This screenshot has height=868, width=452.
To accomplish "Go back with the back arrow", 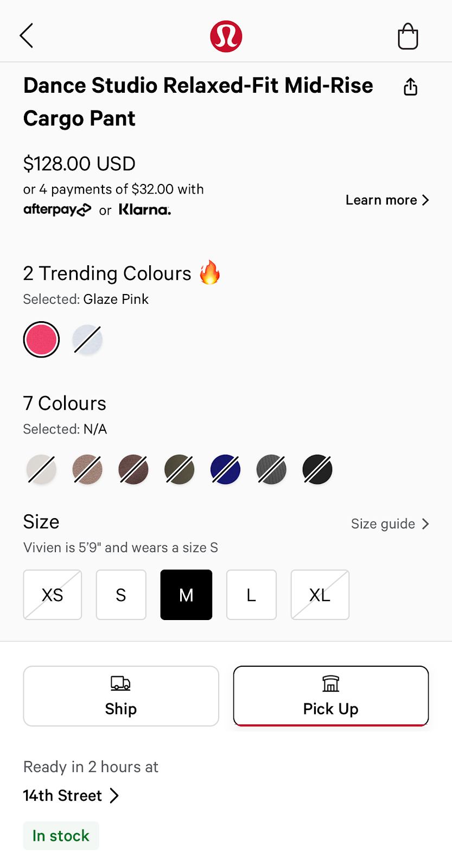I will (26, 36).
